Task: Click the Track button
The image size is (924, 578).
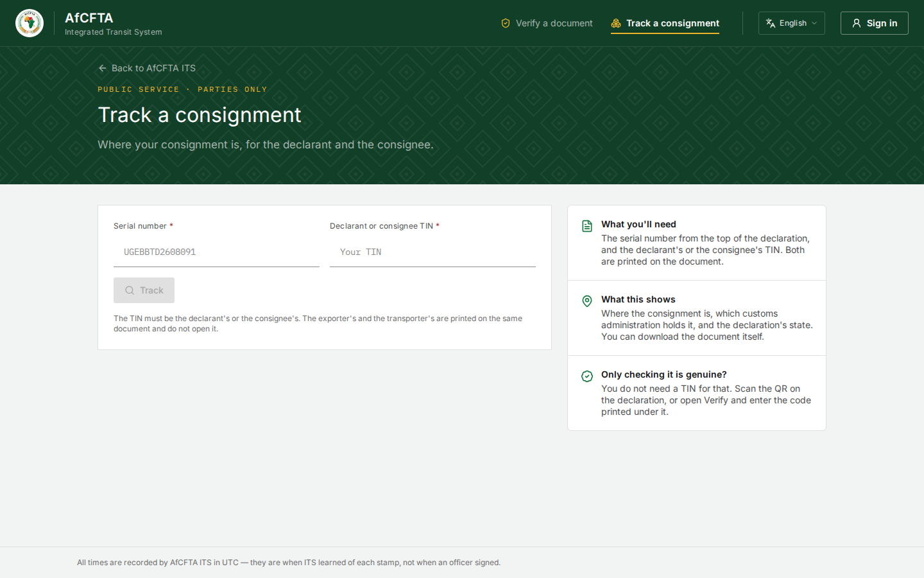Action: (x=144, y=290)
